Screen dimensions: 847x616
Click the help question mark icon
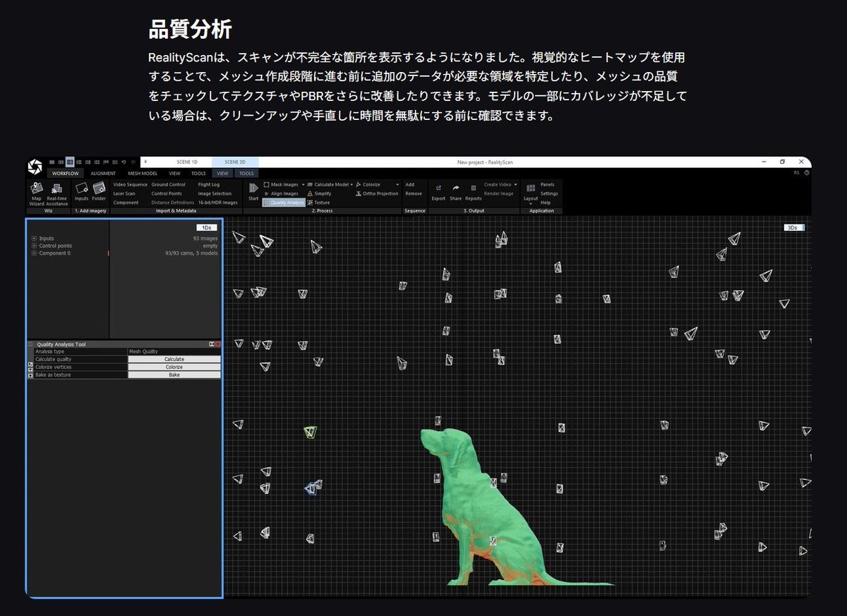[x=807, y=172]
